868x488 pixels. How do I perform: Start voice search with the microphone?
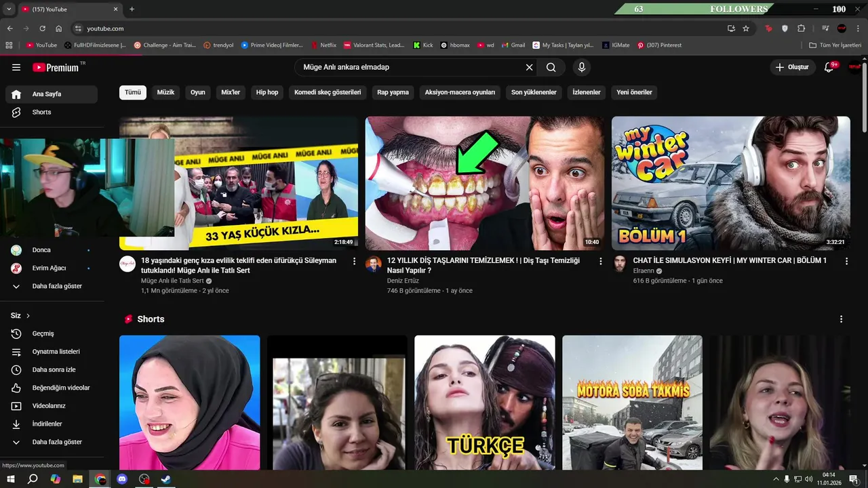coord(581,67)
